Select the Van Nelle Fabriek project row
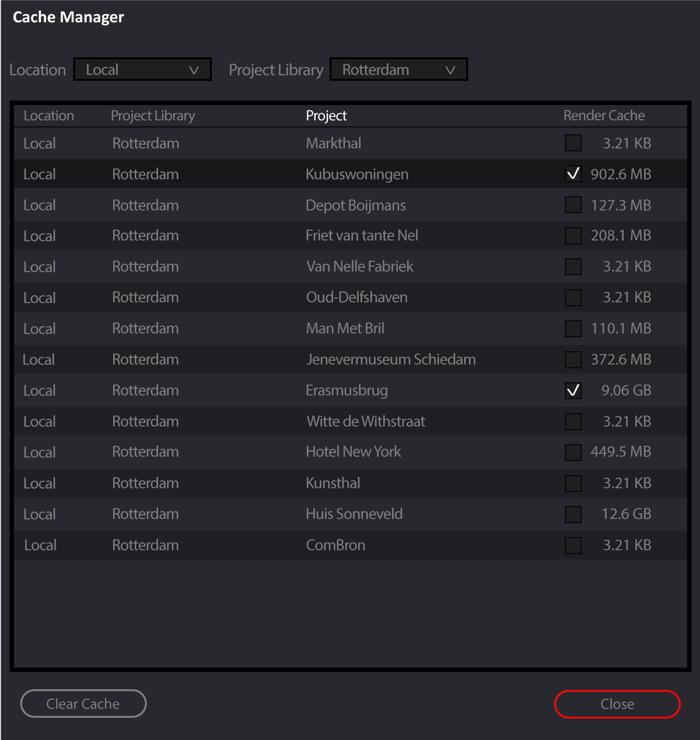The height and width of the screenshot is (740, 700). [x=359, y=266]
